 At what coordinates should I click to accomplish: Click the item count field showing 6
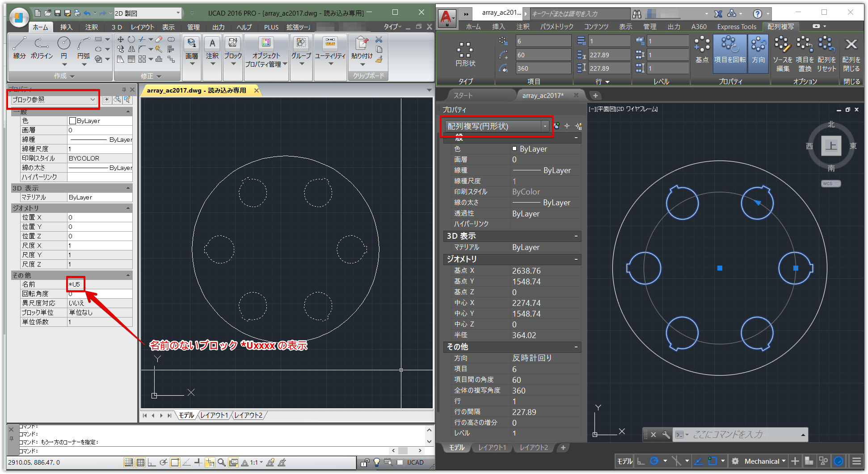point(544,41)
